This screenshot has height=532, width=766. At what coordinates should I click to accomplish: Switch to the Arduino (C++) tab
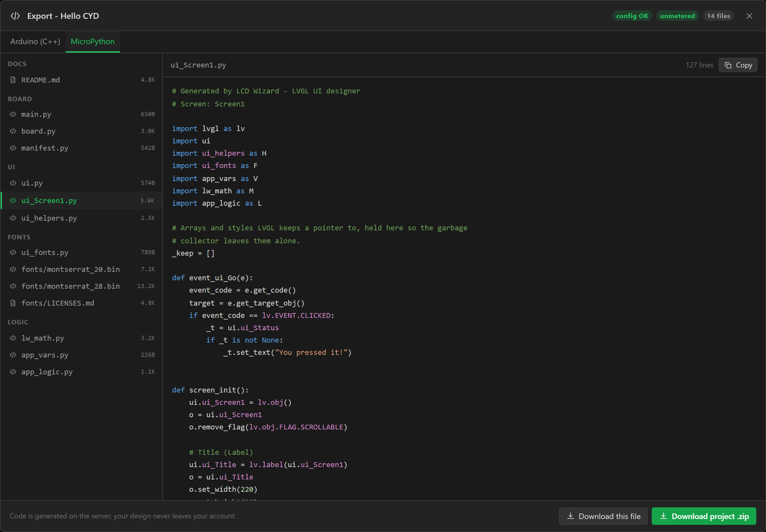coord(35,42)
